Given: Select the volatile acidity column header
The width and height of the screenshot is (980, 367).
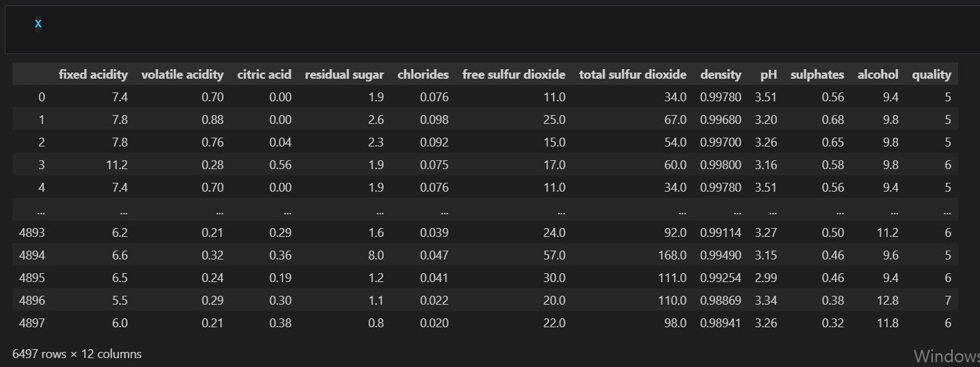Looking at the screenshot, I should (183, 75).
